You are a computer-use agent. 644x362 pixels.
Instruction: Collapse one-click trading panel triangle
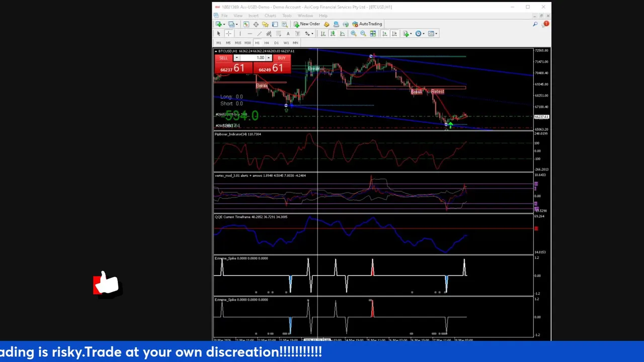216,51
